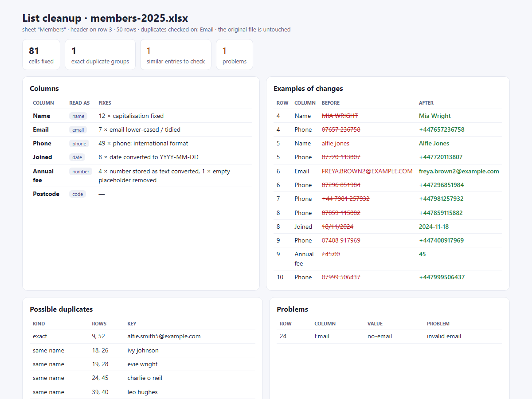
Task: Click the "date" type badge
Action: (77, 157)
